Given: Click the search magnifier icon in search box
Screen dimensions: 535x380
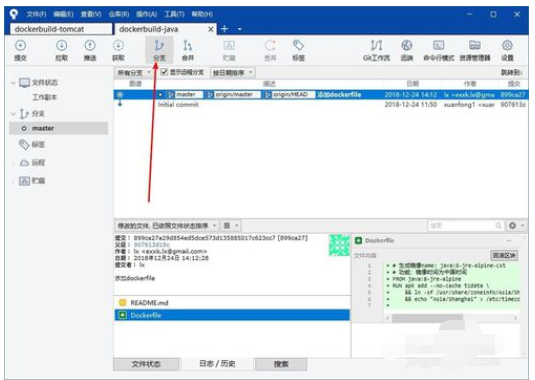Looking at the screenshot, I should (498, 225).
